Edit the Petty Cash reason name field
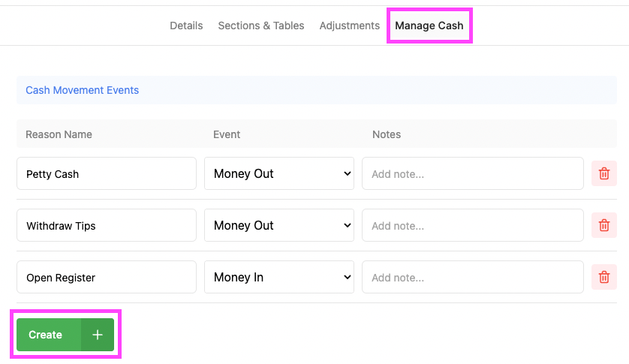This screenshot has width=629, height=364. click(x=107, y=173)
